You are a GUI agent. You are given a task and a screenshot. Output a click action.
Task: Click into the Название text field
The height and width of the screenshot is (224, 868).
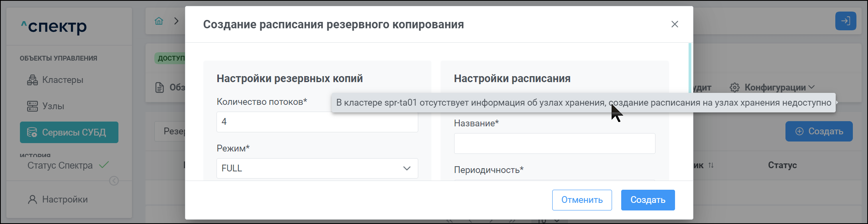tap(554, 144)
